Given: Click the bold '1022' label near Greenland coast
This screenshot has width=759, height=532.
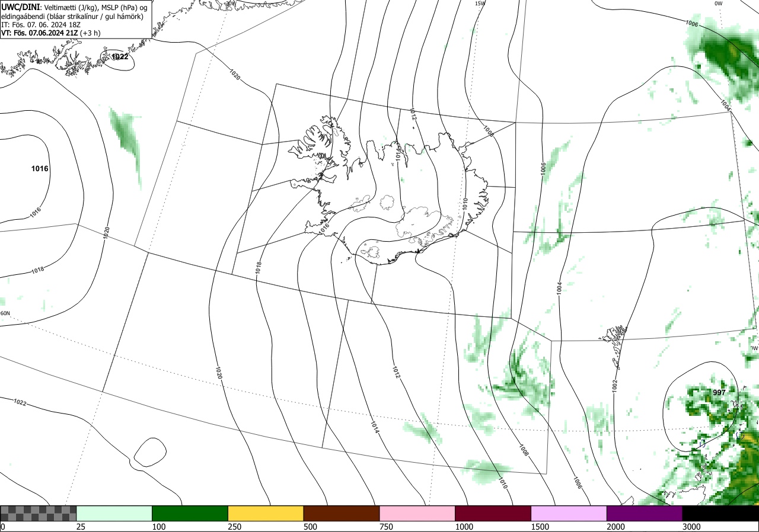Looking at the screenshot, I should [120, 57].
